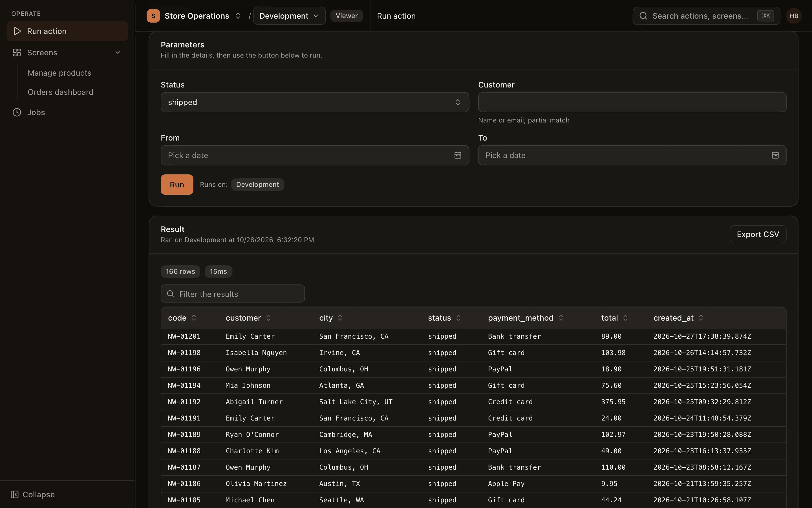Viewport: 812px width, 508px height.
Task: Click the Filter the results field
Action: (233, 294)
